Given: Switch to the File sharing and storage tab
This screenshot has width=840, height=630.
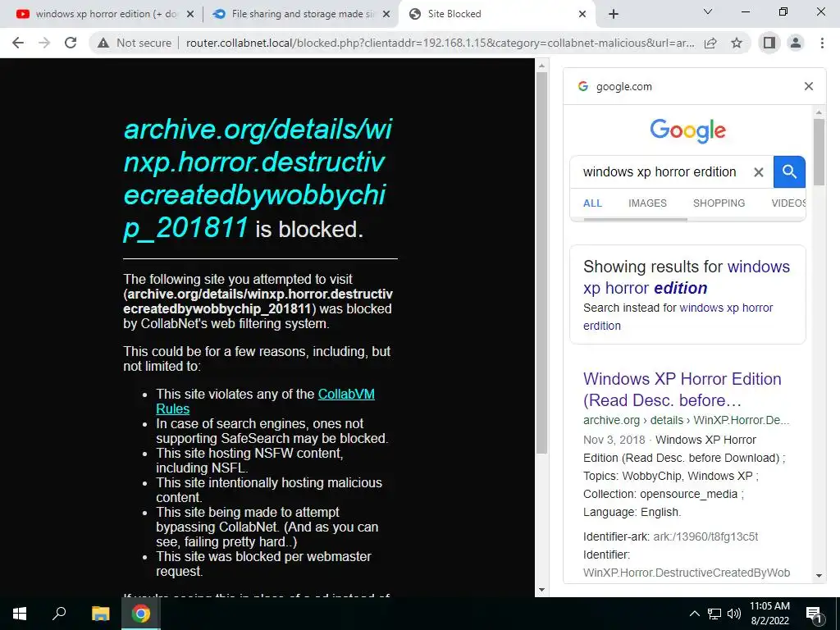Looking at the screenshot, I should pos(303,14).
